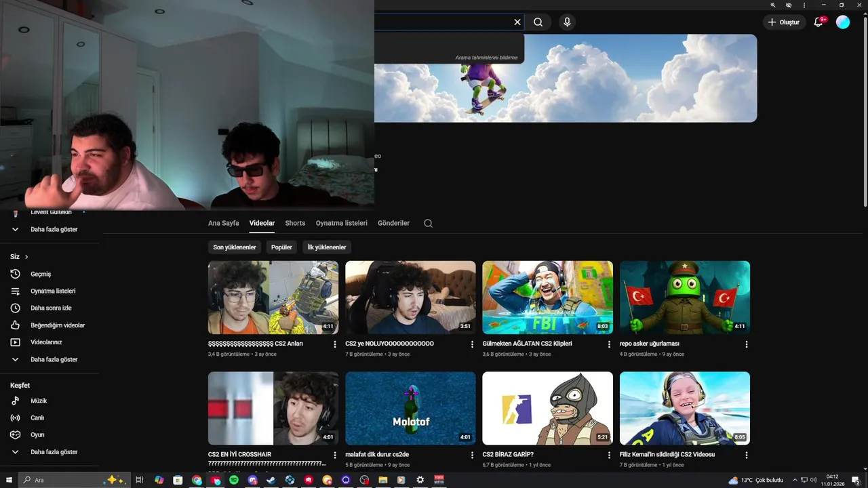Open the Gönderiler tab
The image size is (868, 488).
tap(394, 223)
